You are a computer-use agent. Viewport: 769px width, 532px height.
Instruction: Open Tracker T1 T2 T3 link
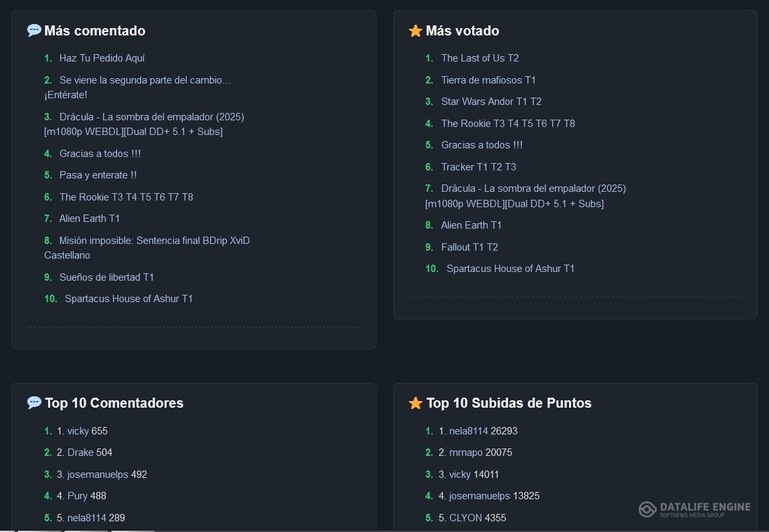click(x=478, y=167)
